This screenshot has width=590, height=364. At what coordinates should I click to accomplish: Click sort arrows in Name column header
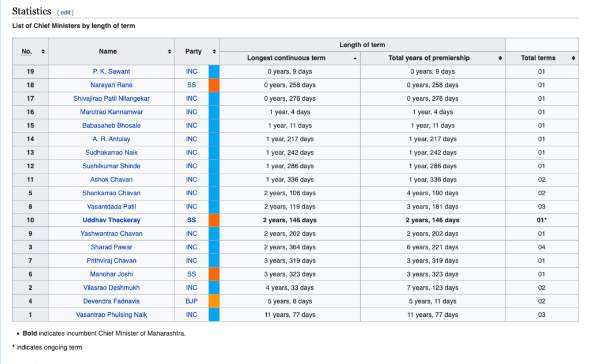(x=169, y=52)
